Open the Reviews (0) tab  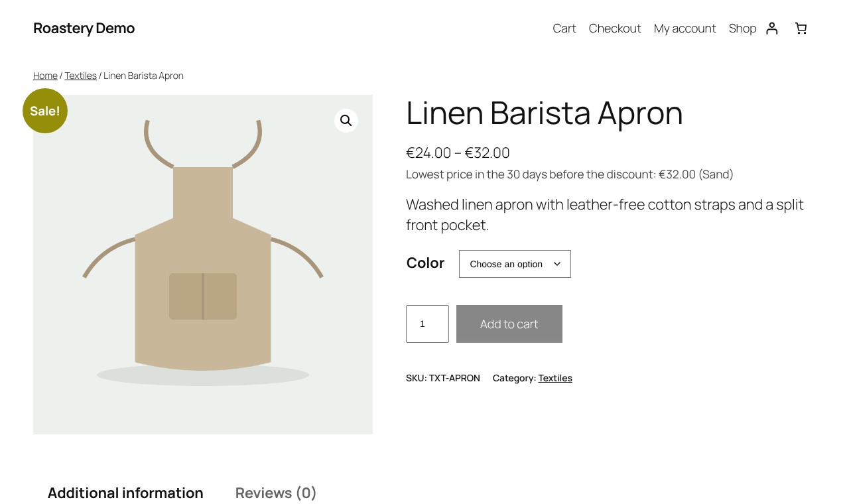pyautogui.click(x=276, y=493)
